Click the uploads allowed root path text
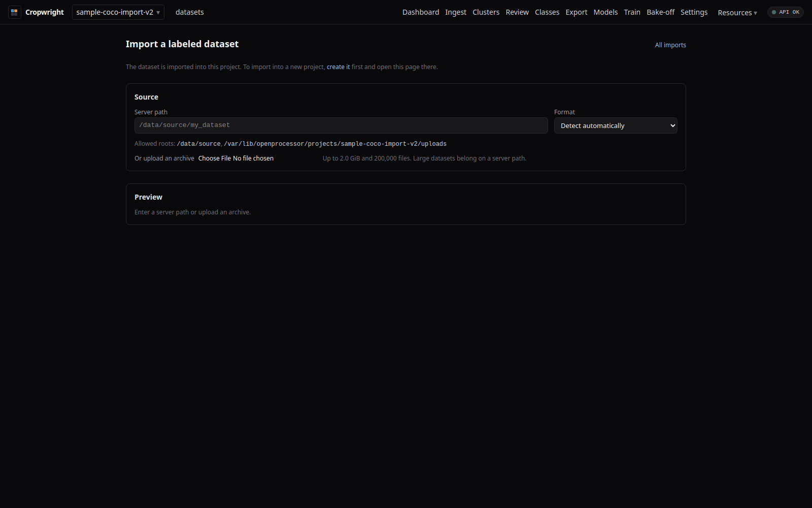Viewport: 812px width, 508px height. (x=335, y=144)
